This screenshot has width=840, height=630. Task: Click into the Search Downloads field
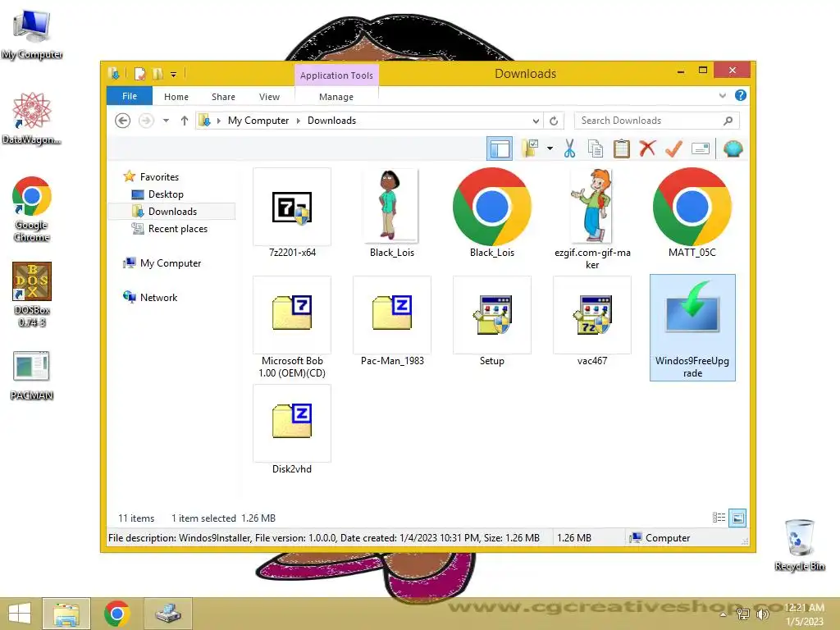657,121
